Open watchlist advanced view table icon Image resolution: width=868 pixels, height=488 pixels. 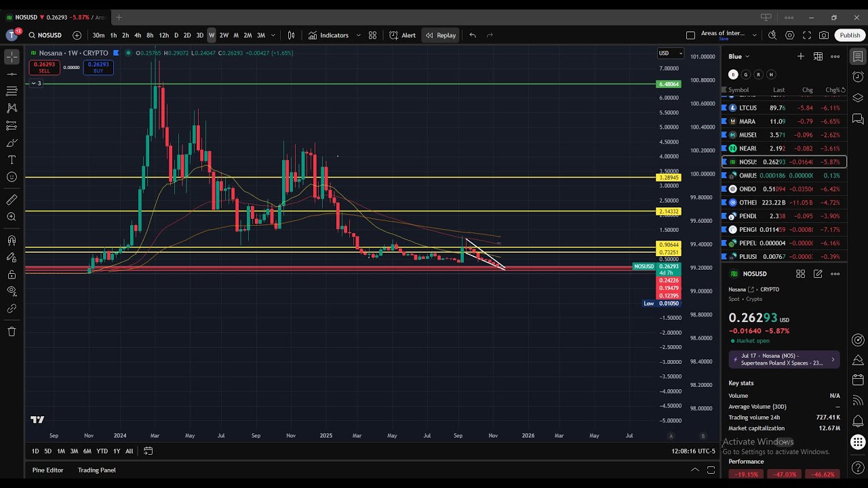click(818, 56)
